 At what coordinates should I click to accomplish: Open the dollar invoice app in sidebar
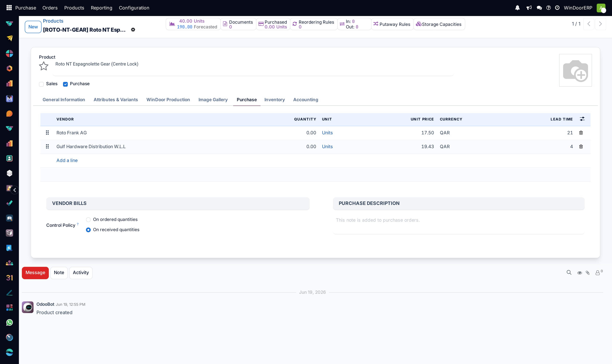point(9,248)
